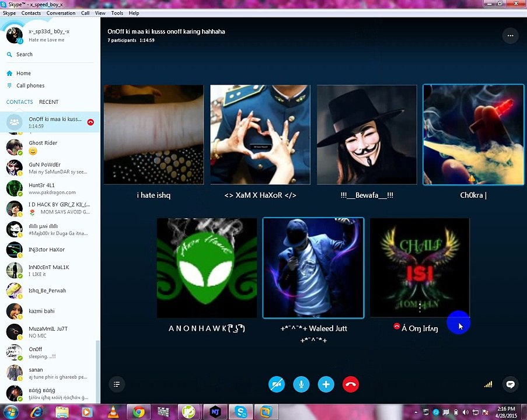Open contact sanan
Image resolution: width=527 pixels, height=420 pixels.
tap(50, 373)
